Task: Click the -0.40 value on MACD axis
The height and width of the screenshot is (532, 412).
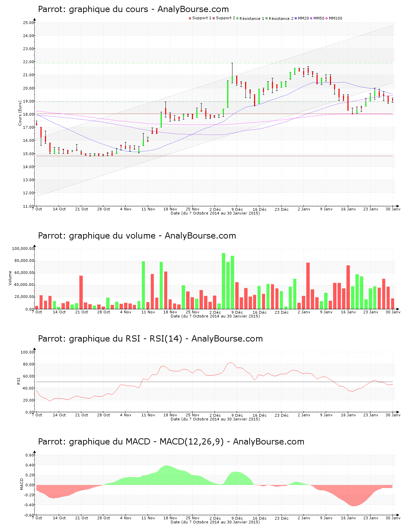Action: [29, 505]
